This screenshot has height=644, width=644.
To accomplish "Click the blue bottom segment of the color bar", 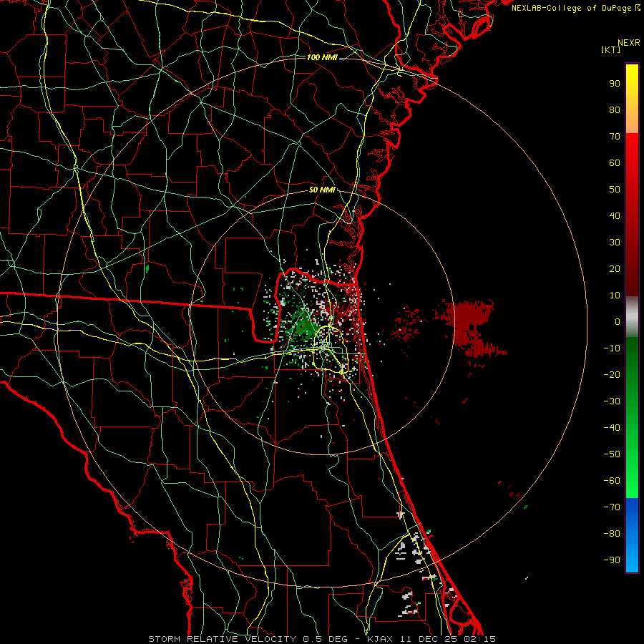I will (632, 535).
